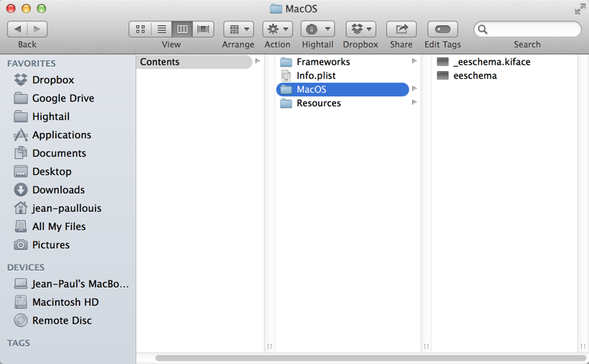Click the TAGS section header
The image size is (589, 364).
tap(18, 343)
